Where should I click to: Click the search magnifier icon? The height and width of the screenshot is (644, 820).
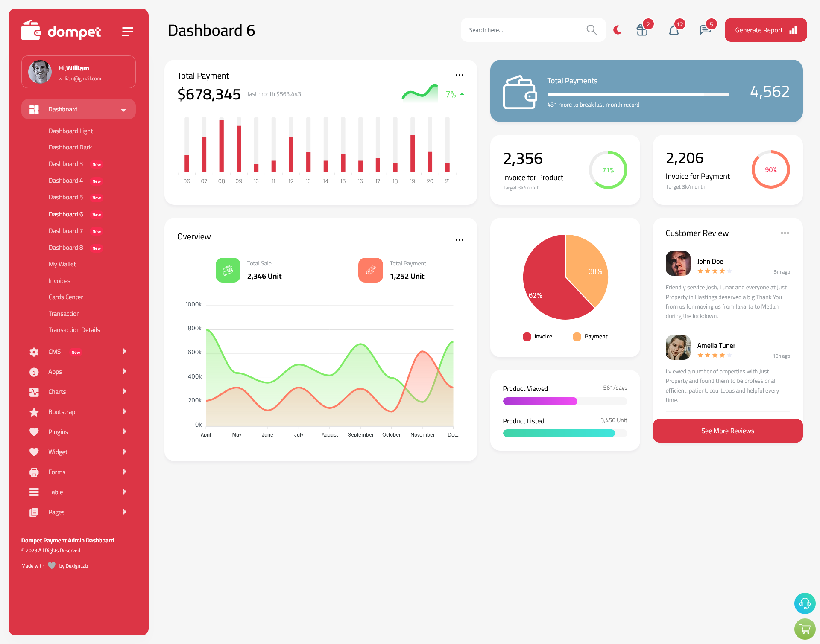coord(590,29)
